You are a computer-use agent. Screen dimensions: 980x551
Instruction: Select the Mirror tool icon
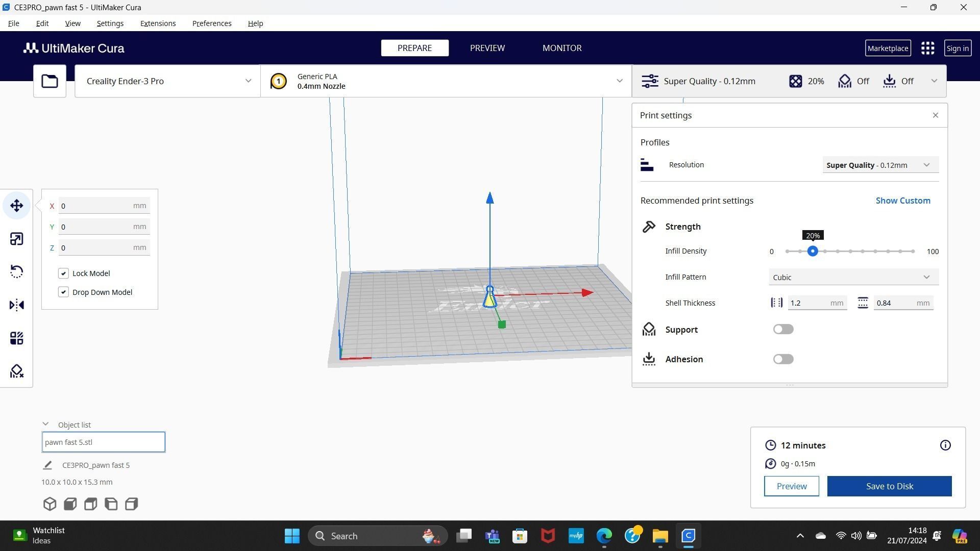16,305
